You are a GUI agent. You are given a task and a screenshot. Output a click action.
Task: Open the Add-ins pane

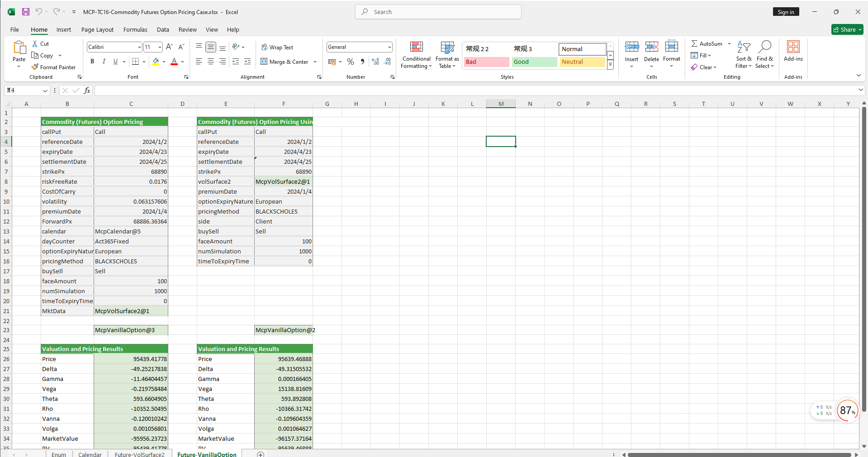(793, 51)
